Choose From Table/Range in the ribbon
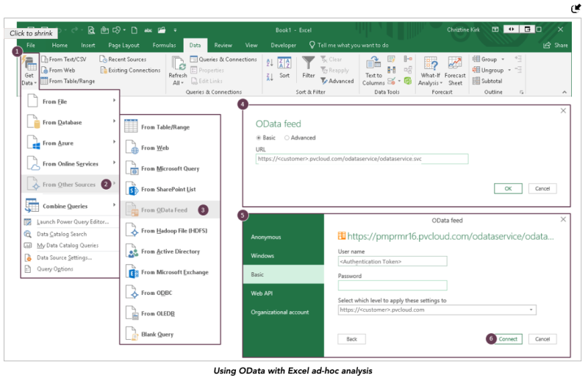The height and width of the screenshot is (378, 588). click(68, 81)
